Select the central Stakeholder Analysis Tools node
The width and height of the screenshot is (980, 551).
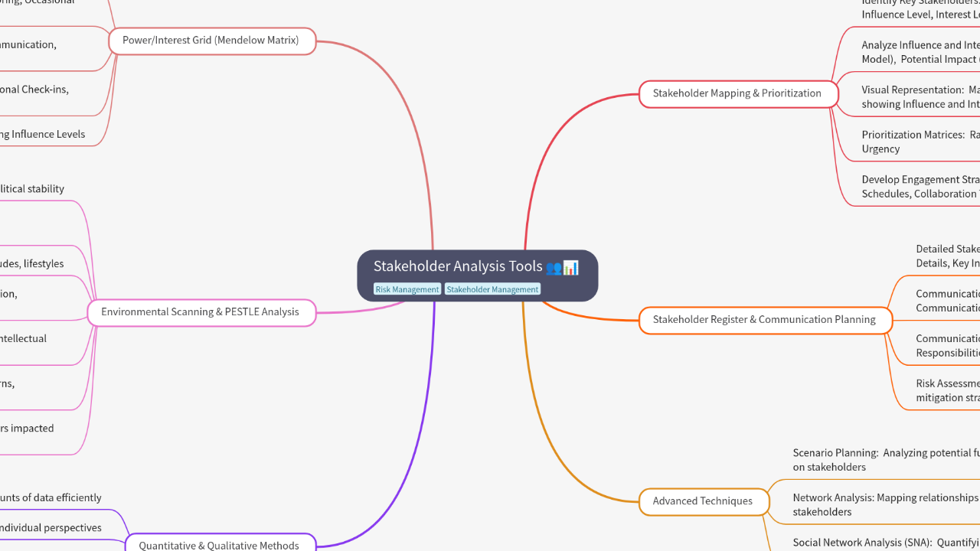click(x=477, y=275)
